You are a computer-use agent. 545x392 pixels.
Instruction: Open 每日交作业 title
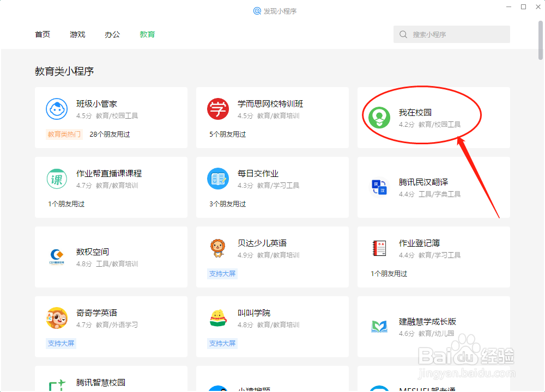pyautogui.click(x=258, y=174)
